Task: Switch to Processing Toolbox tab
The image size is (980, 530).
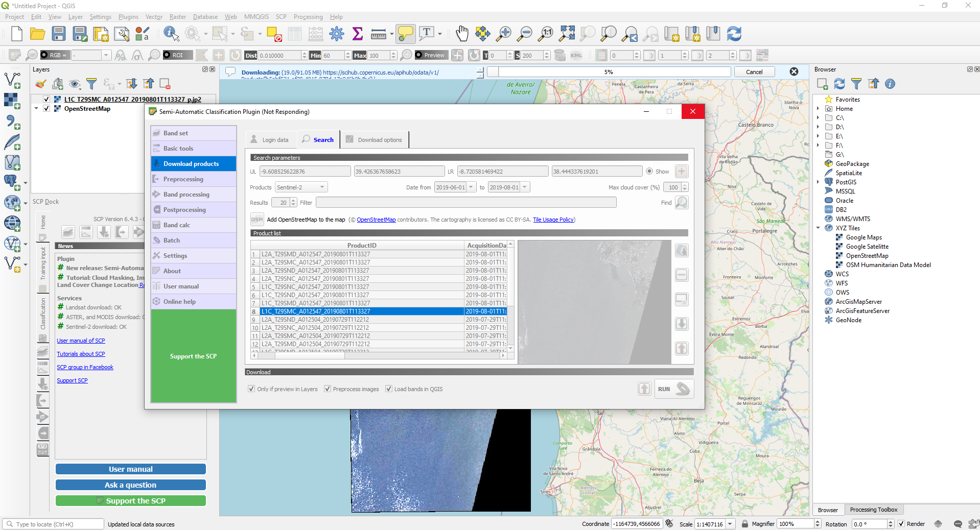Action: pyautogui.click(x=874, y=510)
